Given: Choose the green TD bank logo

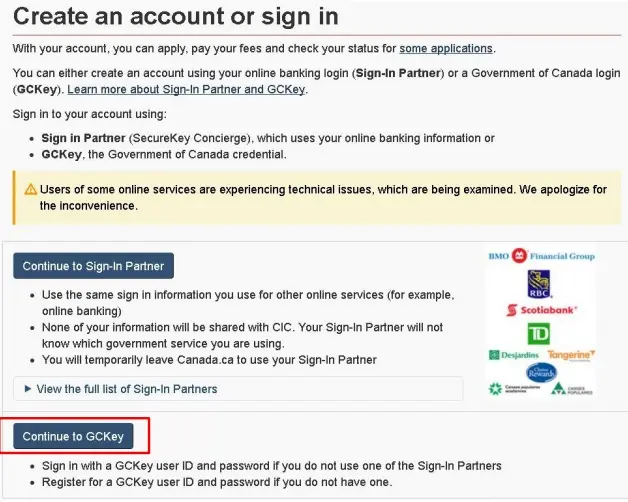Looking at the screenshot, I should pos(539,334).
